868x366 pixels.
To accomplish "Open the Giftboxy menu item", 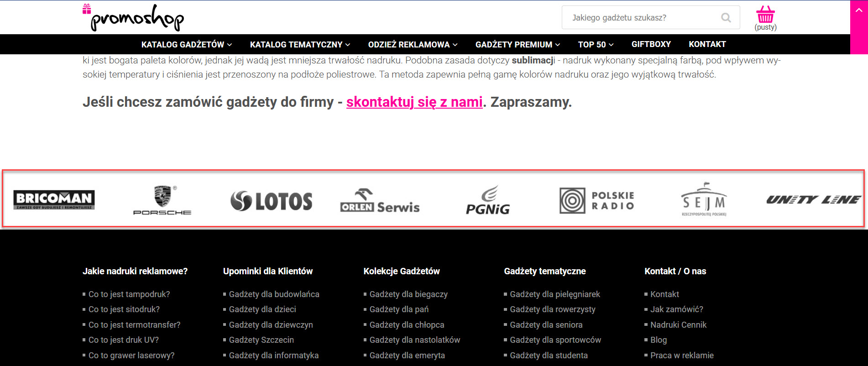I will pyautogui.click(x=651, y=44).
